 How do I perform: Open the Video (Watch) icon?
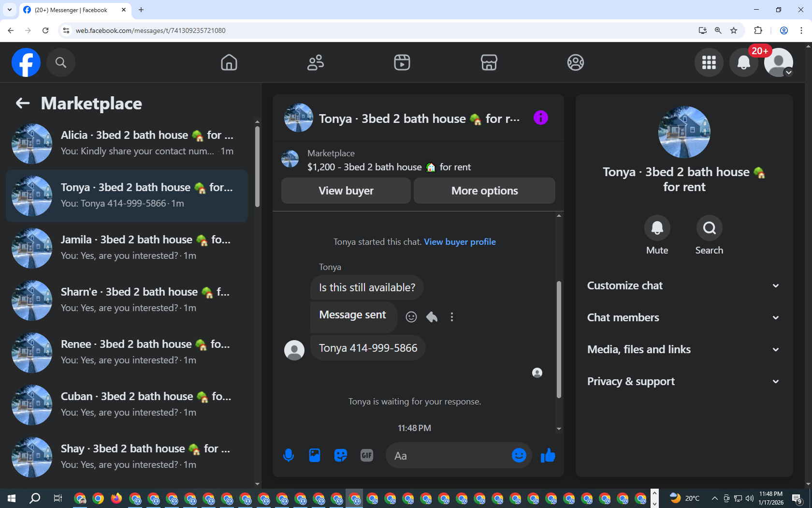(402, 62)
